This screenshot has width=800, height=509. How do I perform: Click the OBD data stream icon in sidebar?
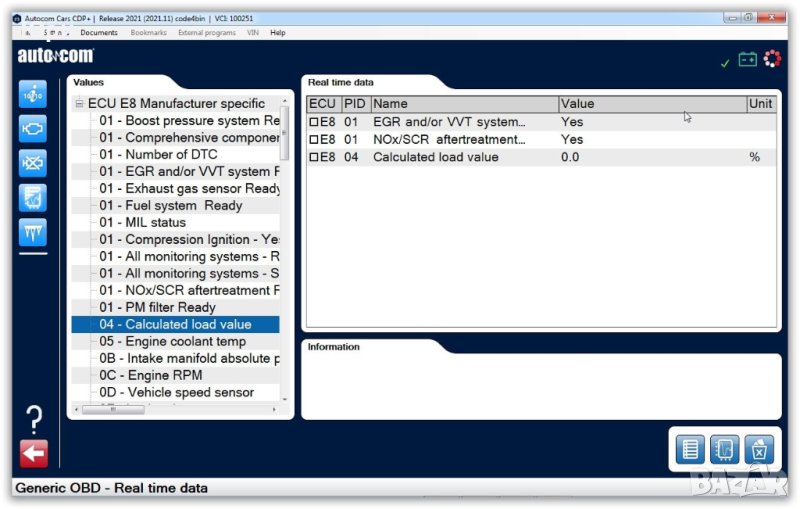33,94
